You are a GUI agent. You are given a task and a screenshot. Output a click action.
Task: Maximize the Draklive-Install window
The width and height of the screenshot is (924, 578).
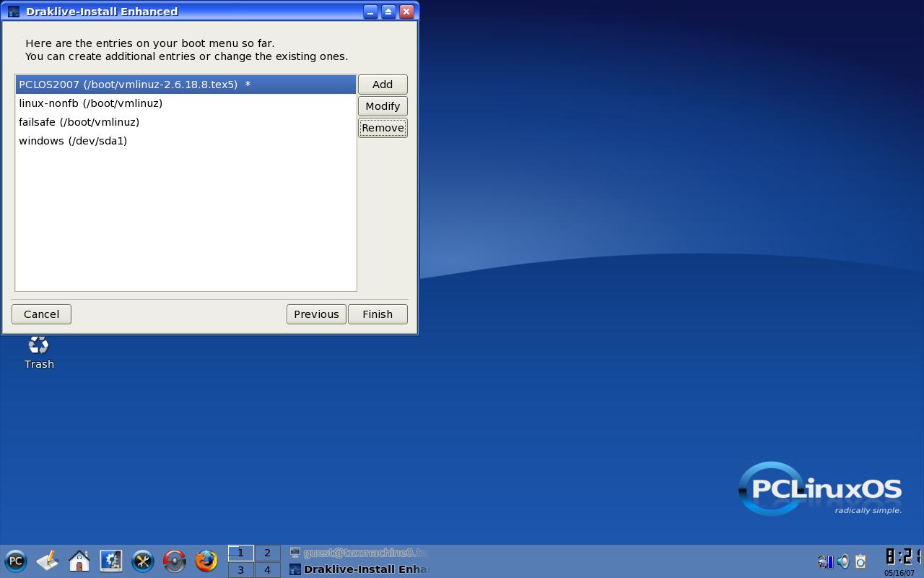(388, 12)
